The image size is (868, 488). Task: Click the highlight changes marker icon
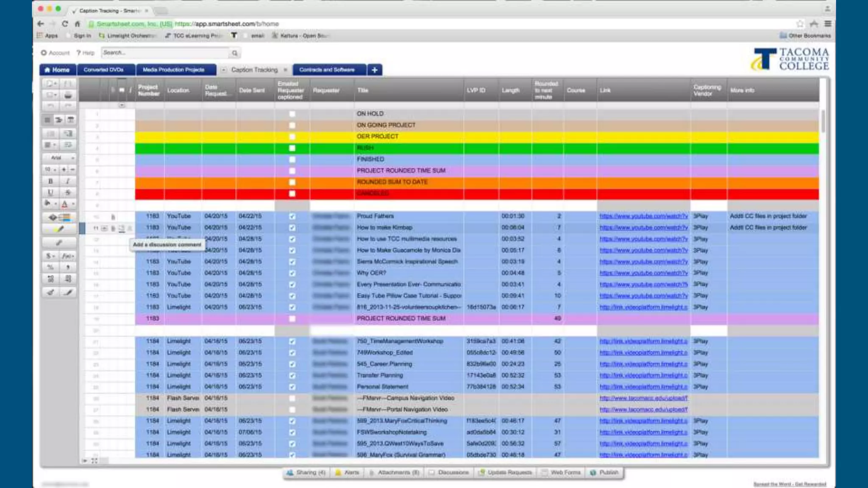coord(59,229)
